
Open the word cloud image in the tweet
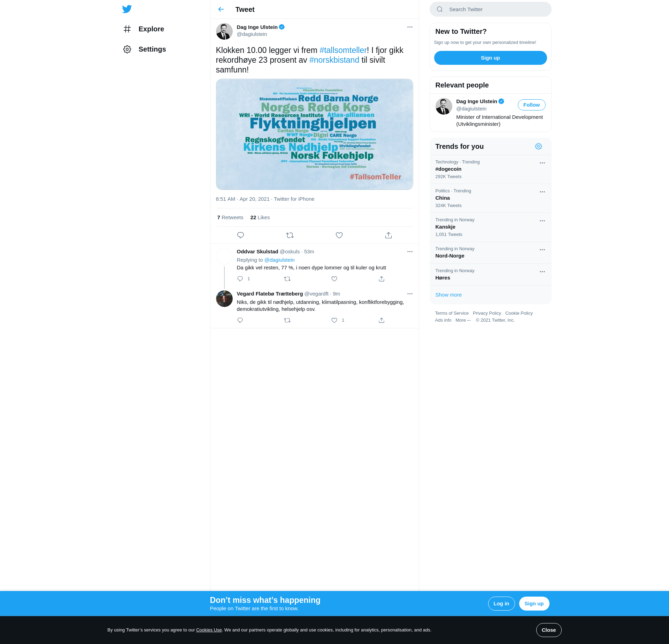(x=314, y=134)
